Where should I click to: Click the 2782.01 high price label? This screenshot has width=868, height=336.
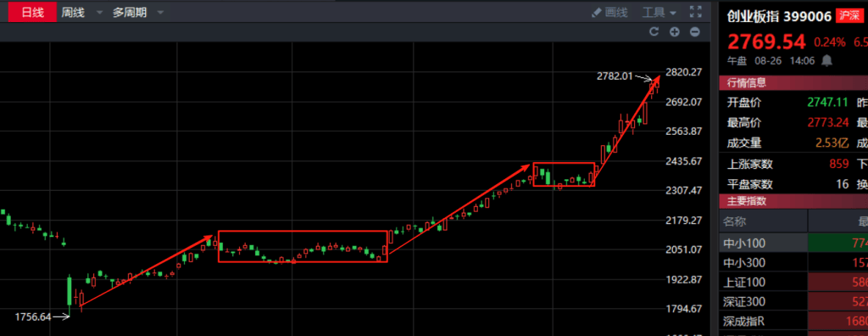(x=614, y=76)
